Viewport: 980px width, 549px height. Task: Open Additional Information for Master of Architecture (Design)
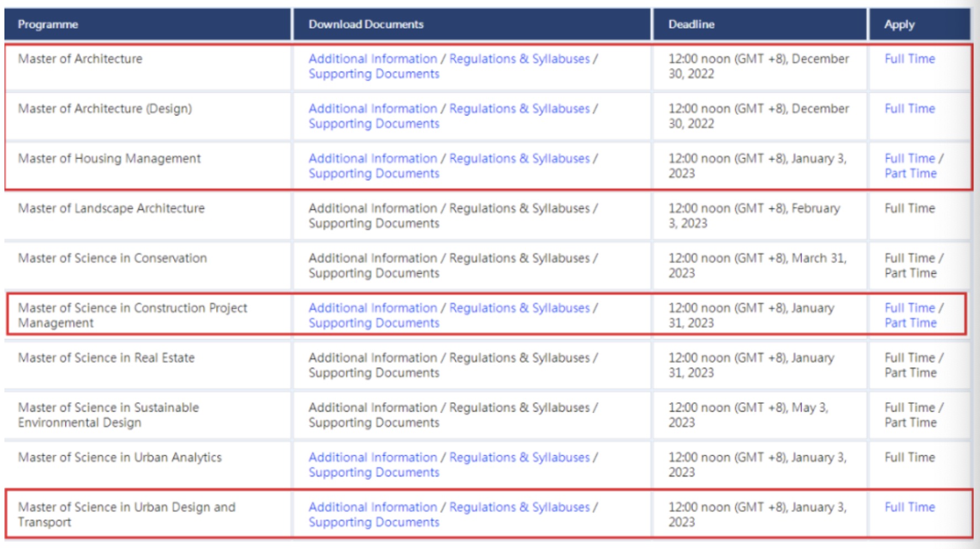tap(372, 109)
